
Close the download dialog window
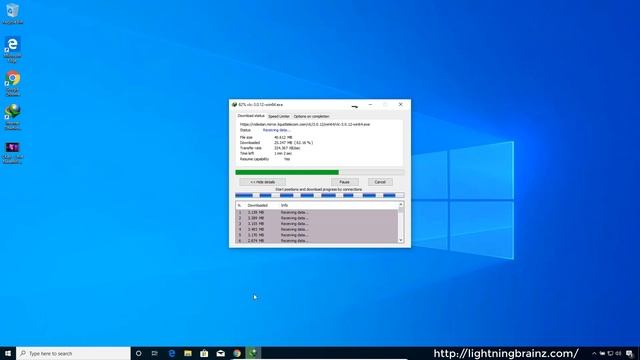coord(400,105)
